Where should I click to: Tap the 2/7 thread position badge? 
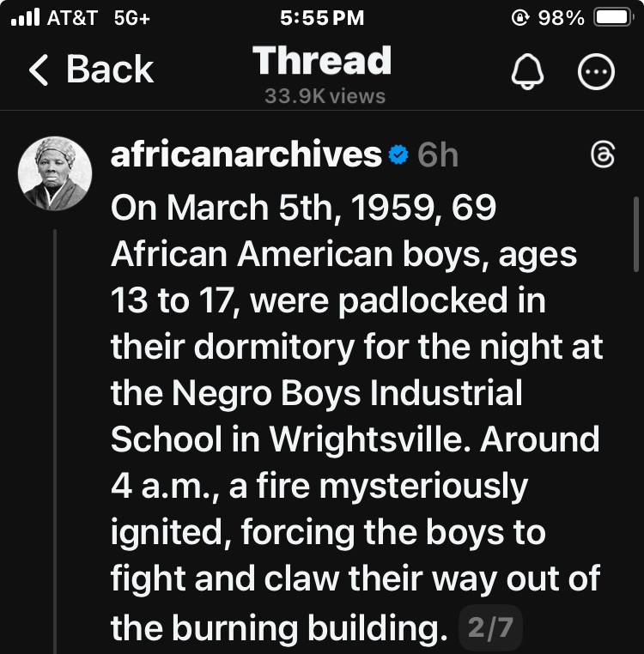coord(490,629)
